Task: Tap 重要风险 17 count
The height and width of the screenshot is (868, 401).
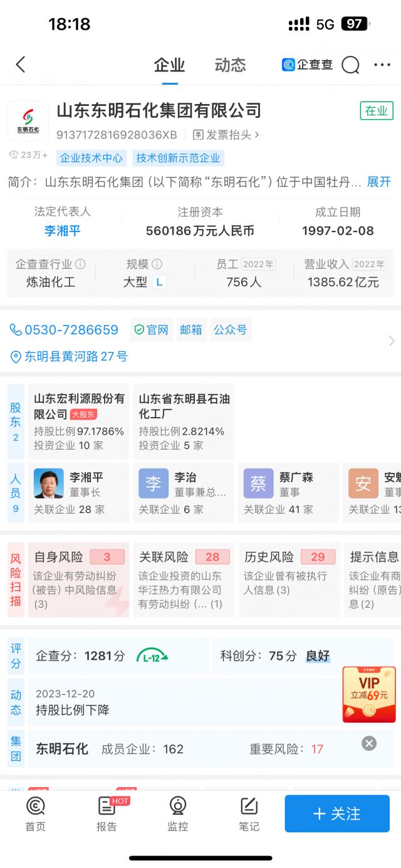Action: coord(286,749)
